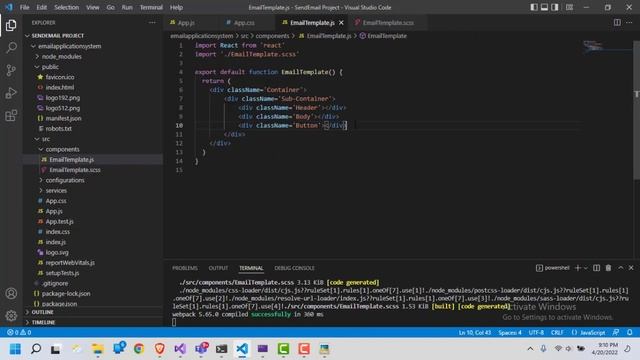Open errors and warnings status indicator
Image resolution: width=640 pixels, height=360 pixels.
pyautogui.click(x=19, y=333)
